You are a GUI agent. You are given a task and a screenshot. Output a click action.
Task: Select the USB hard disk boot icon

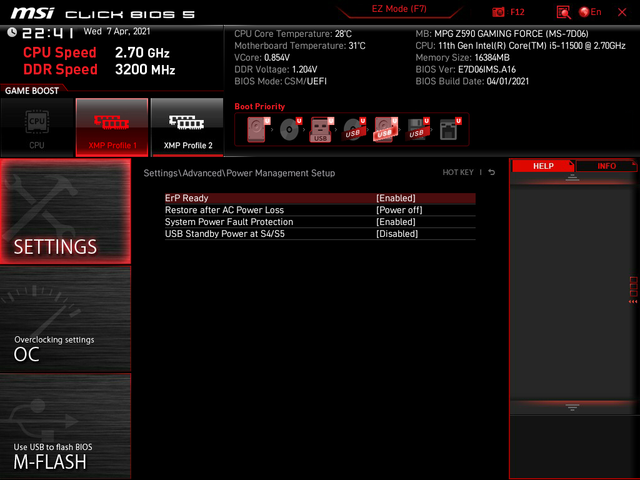[385, 129]
